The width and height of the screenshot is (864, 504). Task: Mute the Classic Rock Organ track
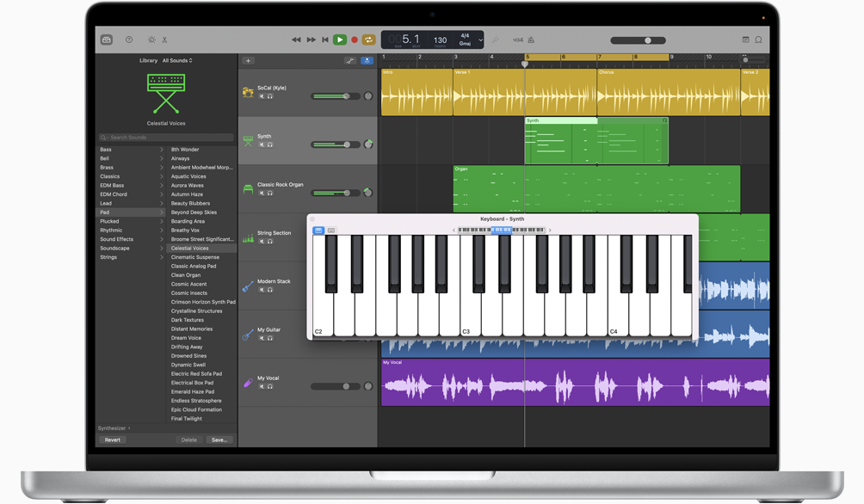tap(262, 194)
